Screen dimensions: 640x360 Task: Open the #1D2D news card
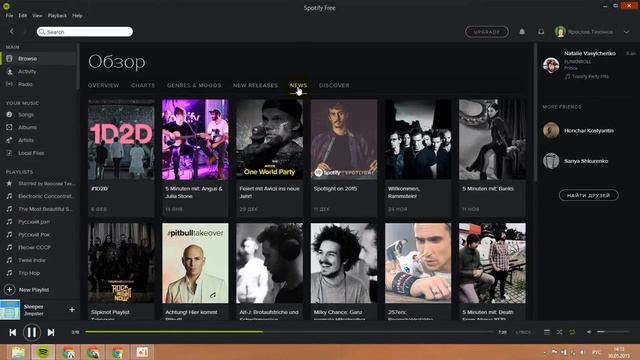(x=121, y=158)
